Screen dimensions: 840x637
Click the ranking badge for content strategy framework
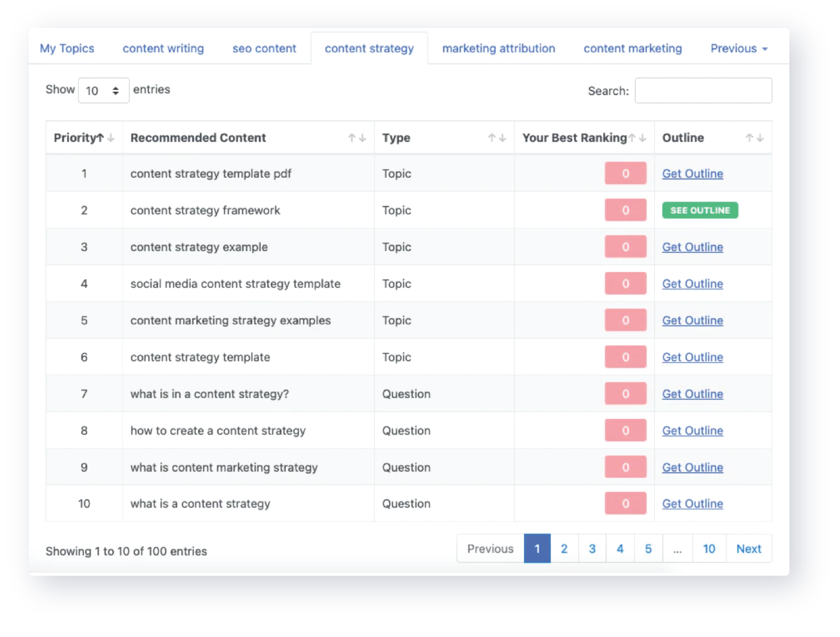pyautogui.click(x=625, y=210)
